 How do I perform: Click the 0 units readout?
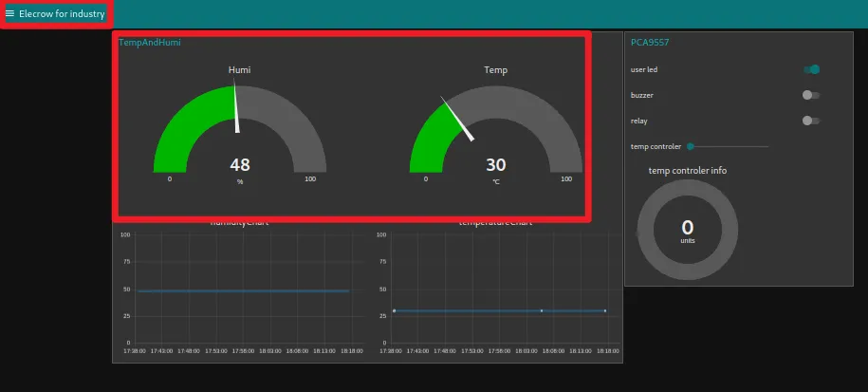[688, 228]
